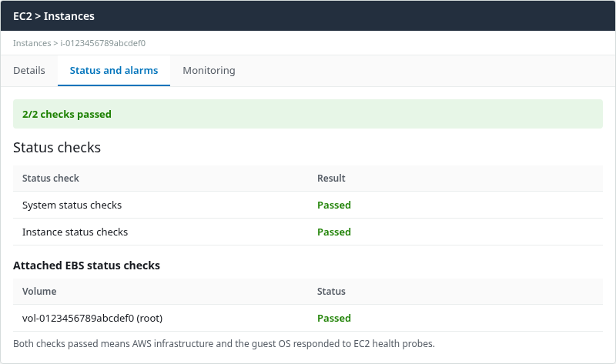
Task: Open the Details tab
Action: [x=29, y=71]
